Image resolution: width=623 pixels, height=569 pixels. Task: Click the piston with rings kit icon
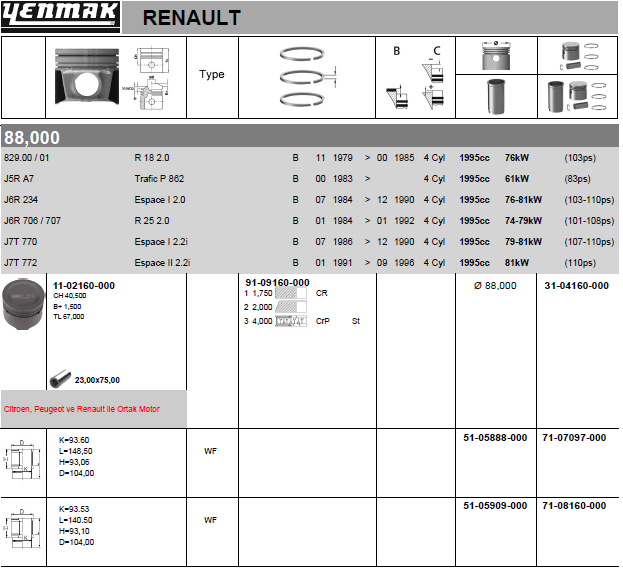click(577, 55)
